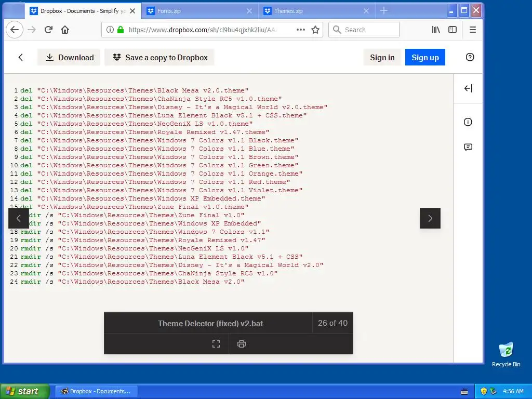Click the green secure padlock icon

pos(120,30)
